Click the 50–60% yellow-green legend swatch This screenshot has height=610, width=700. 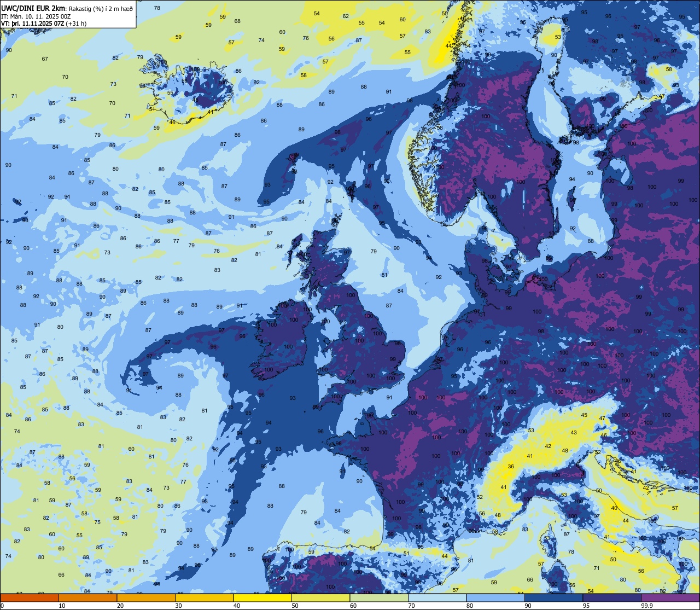click(320, 597)
